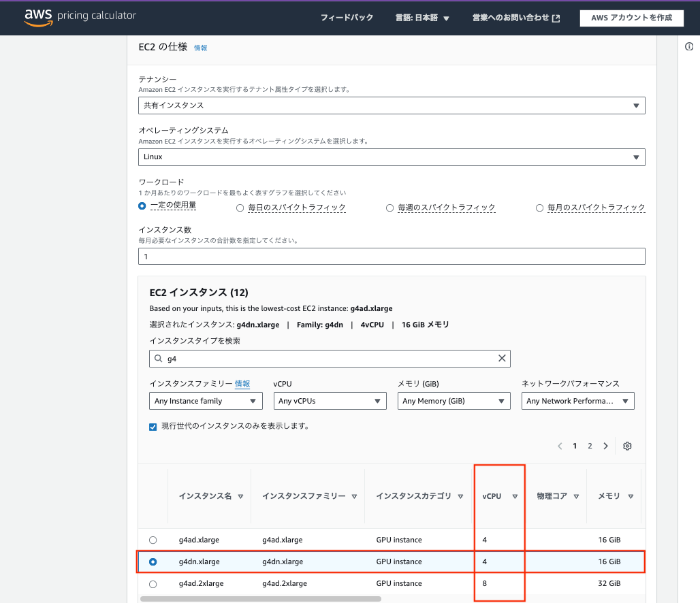Image resolution: width=700 pixels, height=603 pixels.
Task: Click AWS アカウントを作成 button
Action: 632,18
